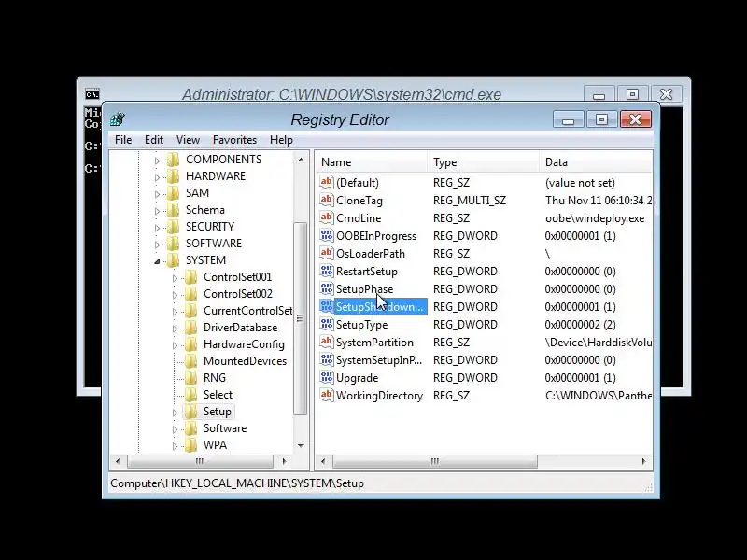
Task: Click the oobe\windeploy.exe data cell
Action: 595,218
